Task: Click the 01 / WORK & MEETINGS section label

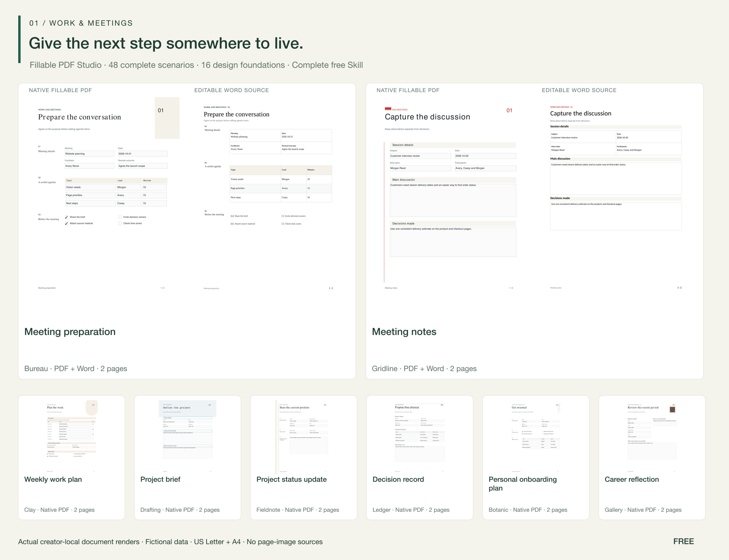Action: tap(81, 23)
